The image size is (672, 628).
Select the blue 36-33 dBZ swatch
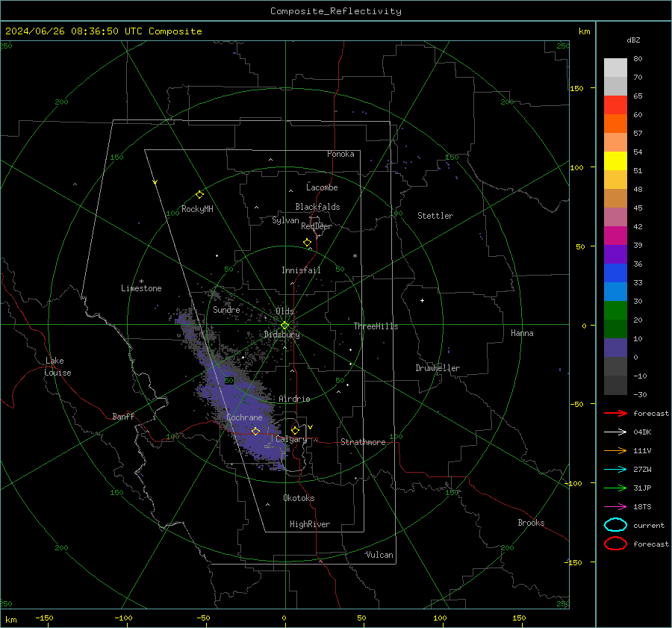point(615,273)
